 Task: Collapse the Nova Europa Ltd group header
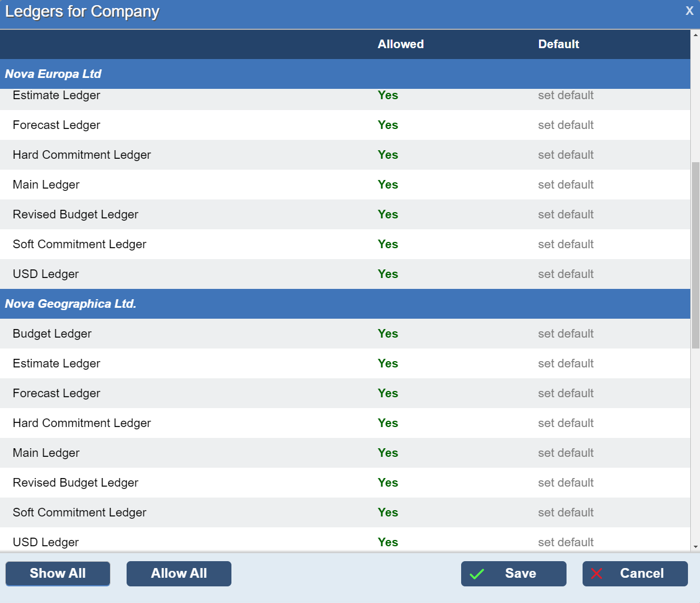(53, 74)
